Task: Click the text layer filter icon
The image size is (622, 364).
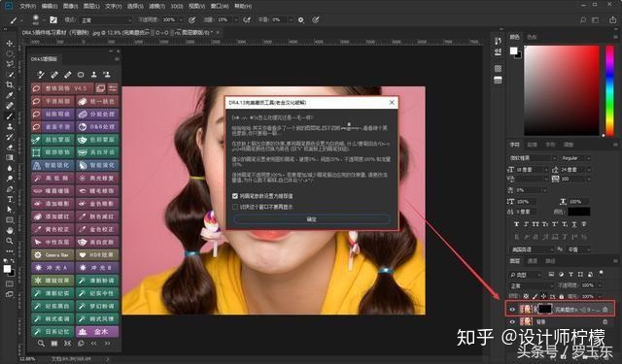Action: coord(570,274)
